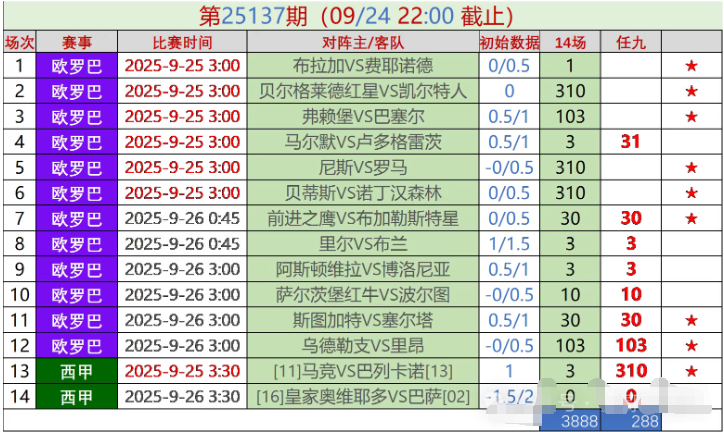Click the 对阵主/客队 column header
The width and height of the screenshot is (724, 432).
363,42
